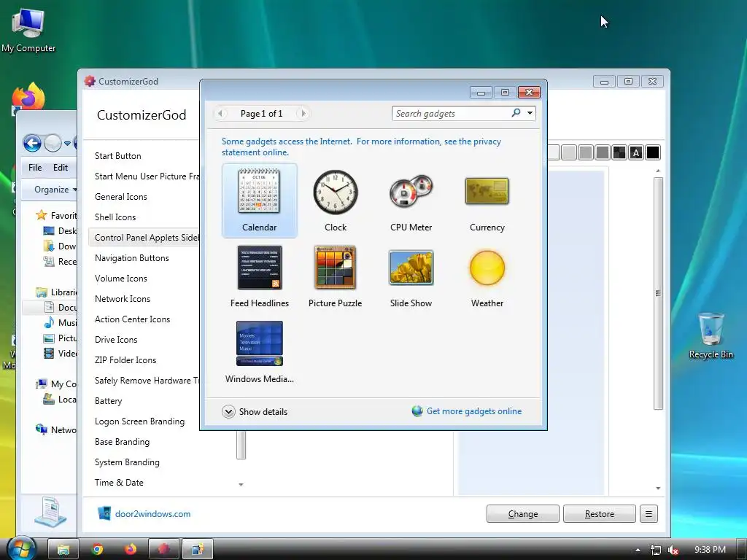Viewport: 747px width, 560px height.
Task: Open CustomizerGod hamburger menu button
Action: 649,514
